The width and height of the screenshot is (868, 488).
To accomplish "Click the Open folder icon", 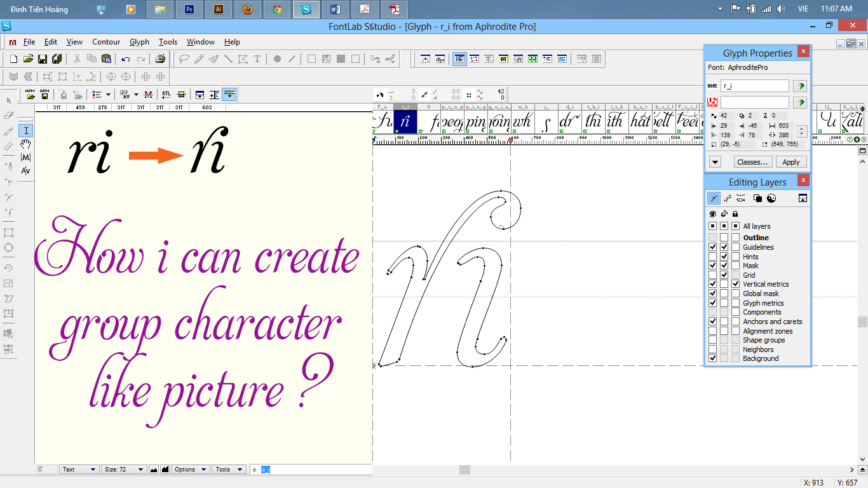I will pos(28,59).
